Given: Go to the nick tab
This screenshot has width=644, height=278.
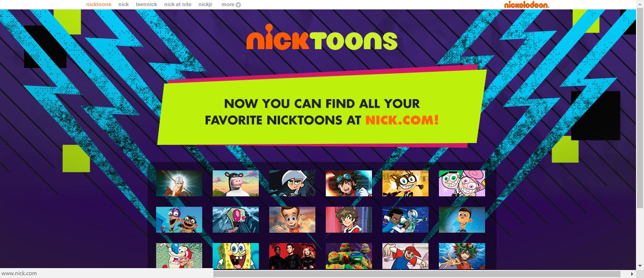Looking at the screenshot, I should tap(124, 4).
